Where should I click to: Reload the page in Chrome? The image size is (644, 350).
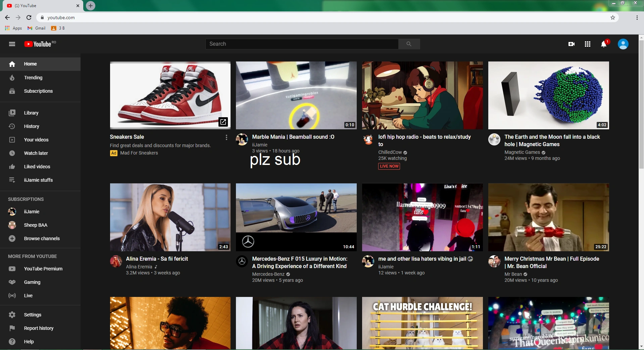[29, 17]
